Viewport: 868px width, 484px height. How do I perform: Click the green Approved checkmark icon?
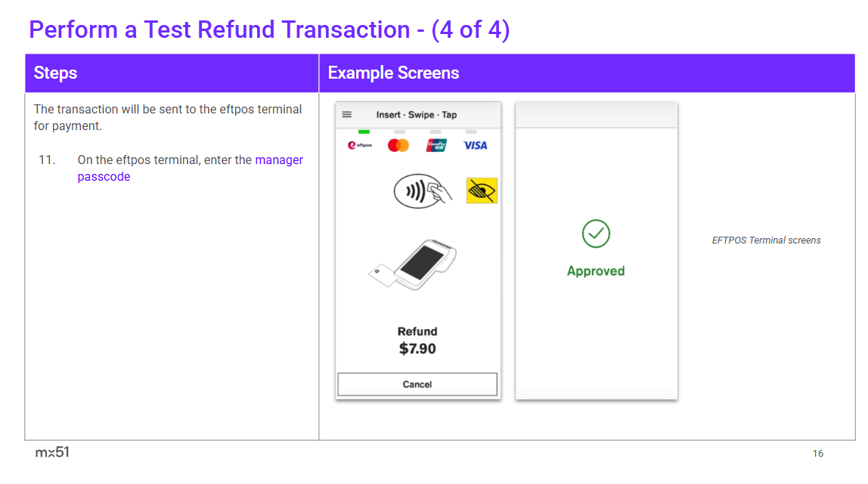coord(596,234)
